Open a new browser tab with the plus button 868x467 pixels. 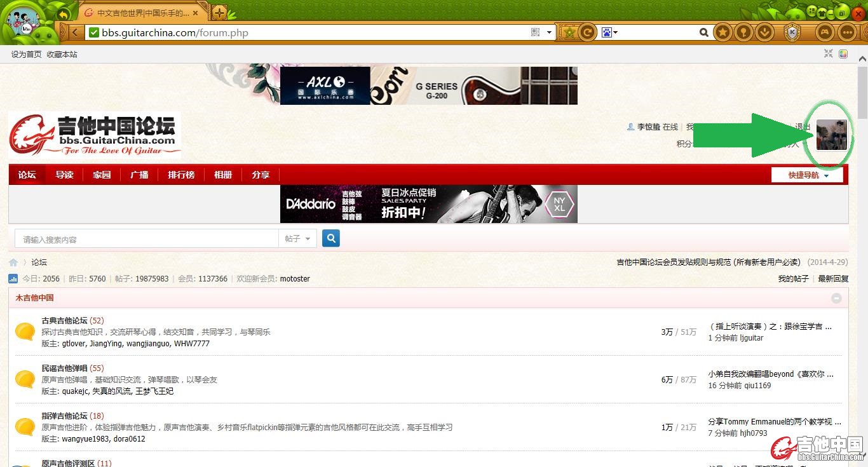[219, 13]
